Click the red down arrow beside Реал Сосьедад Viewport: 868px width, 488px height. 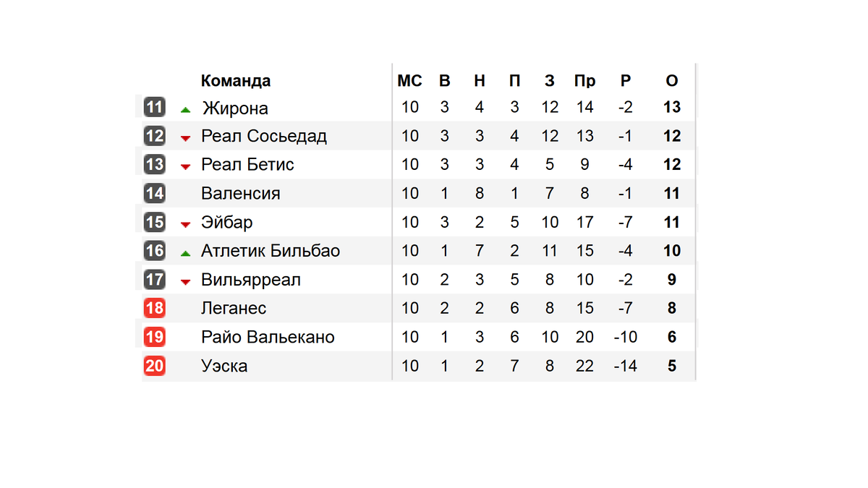pos(185,138)
